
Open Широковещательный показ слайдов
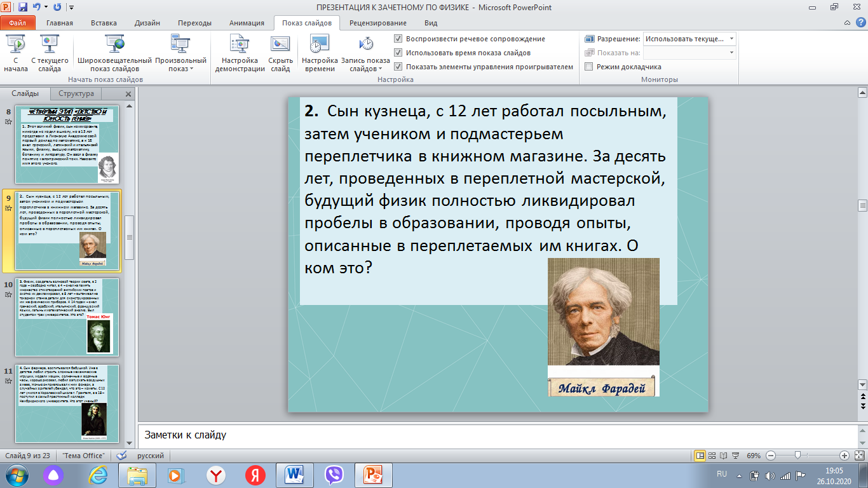[x=115, y=53]
